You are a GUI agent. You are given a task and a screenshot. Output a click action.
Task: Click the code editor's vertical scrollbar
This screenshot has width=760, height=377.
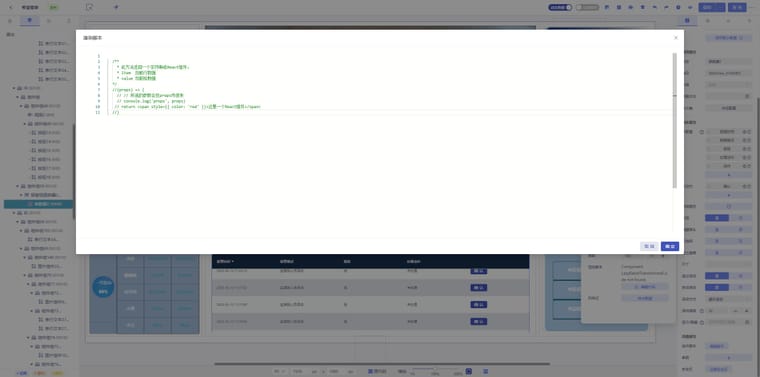click(x=674, y=120)
